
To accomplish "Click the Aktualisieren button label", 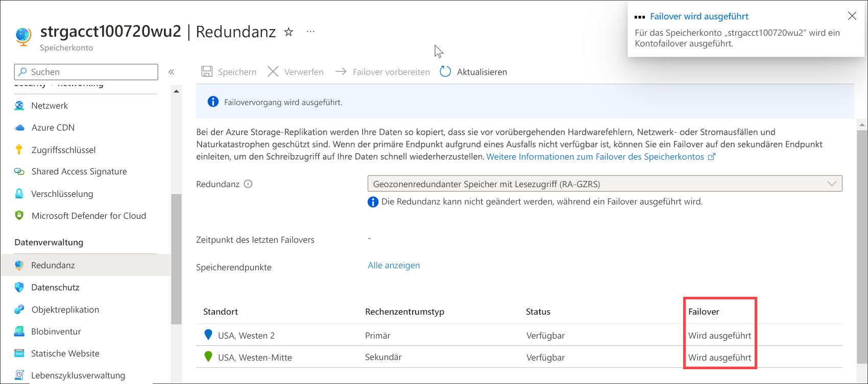I will (x=482, y=72).
